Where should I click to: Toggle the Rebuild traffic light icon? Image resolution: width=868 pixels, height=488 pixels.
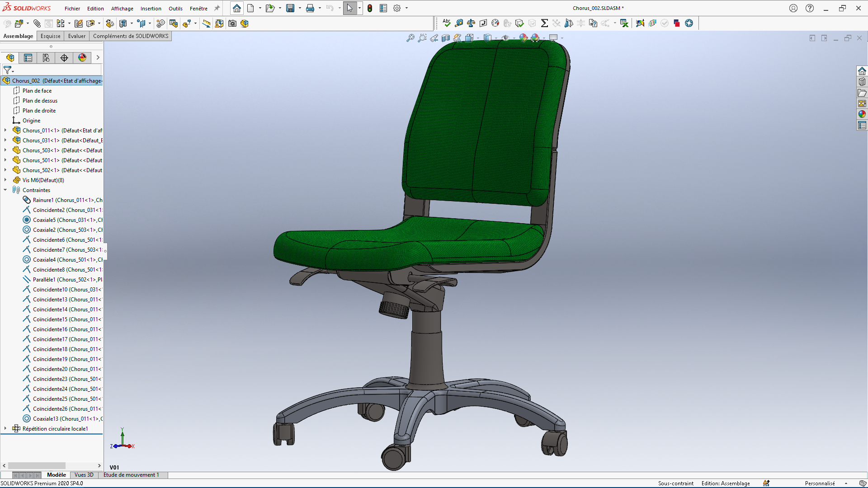click(370, 8)
